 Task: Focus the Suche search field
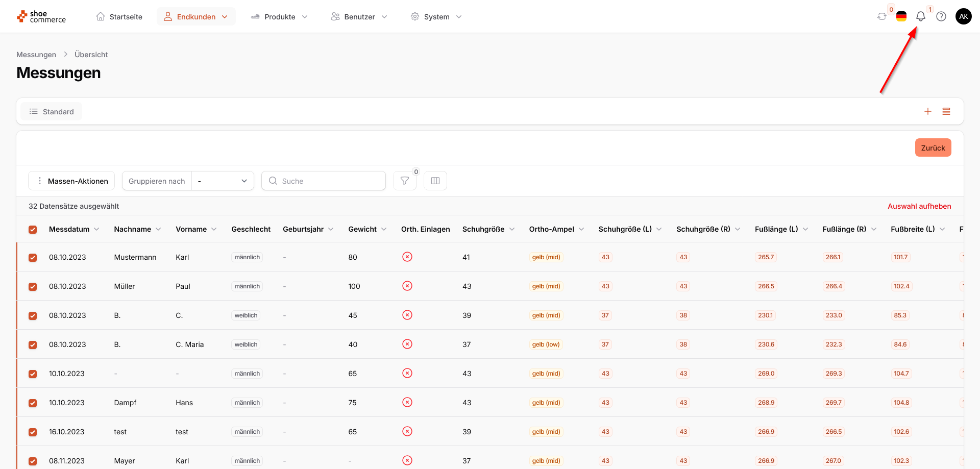coord(324,181)
